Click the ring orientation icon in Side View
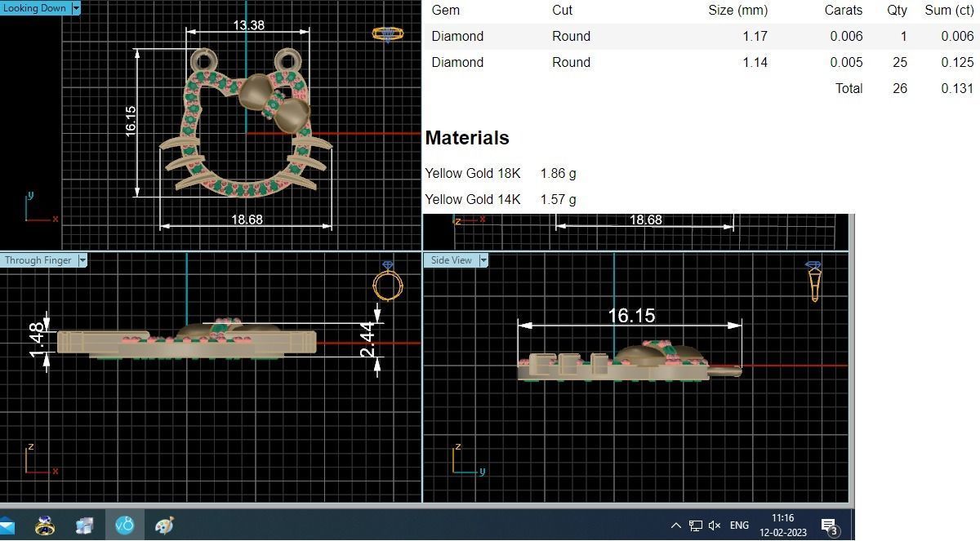Screen dimensions: 980x541 pos(813,282)
